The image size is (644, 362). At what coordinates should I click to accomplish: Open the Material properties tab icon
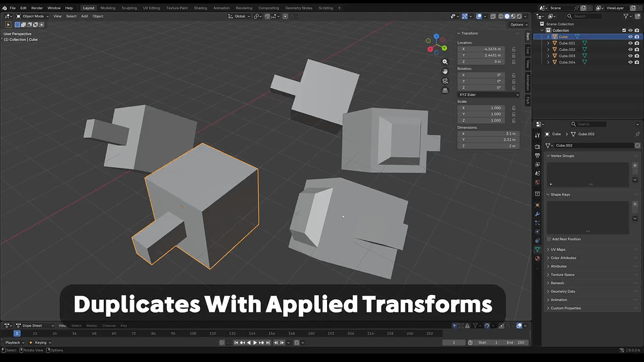(x=537, y=258)
